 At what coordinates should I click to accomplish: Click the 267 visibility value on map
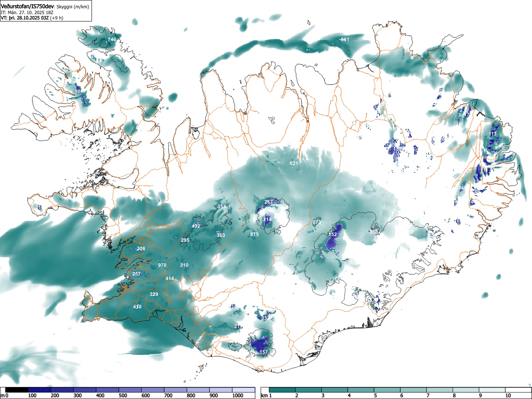pyautogui.click(x=268, y=202)
